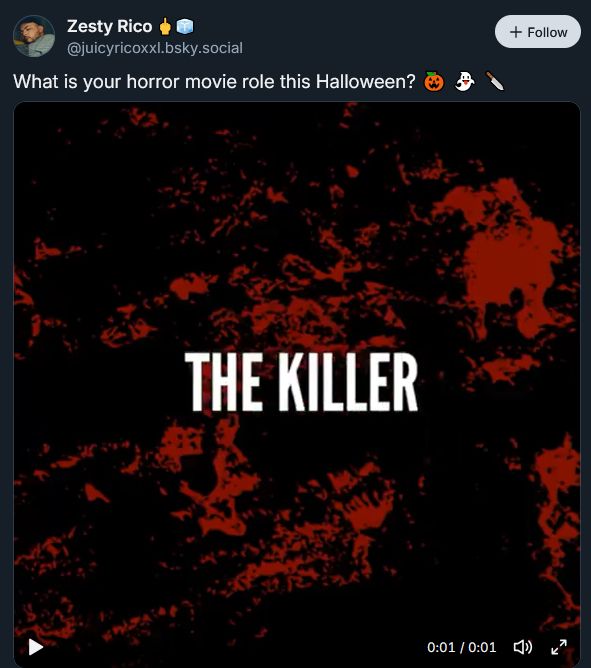Click the 0:01 / 0:01 time display

tap(461, 648)
